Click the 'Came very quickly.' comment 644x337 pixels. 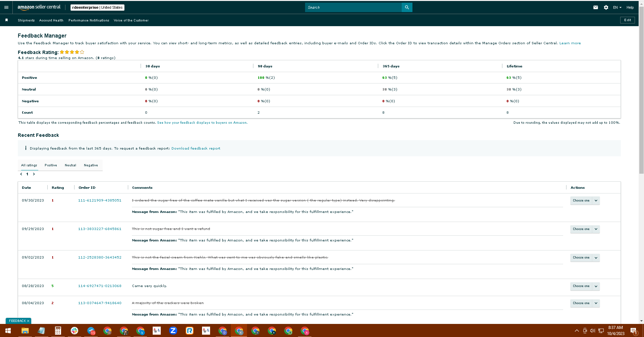point(149,286)
